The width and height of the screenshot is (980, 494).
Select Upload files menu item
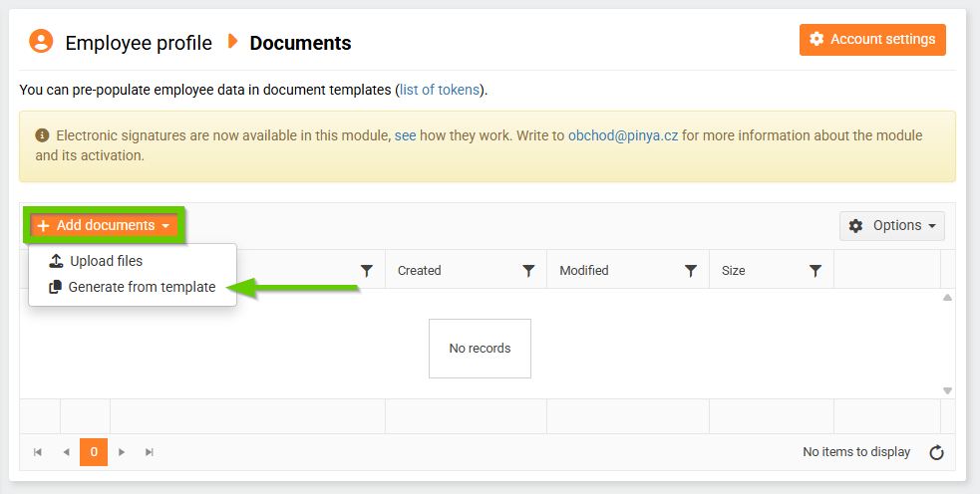(105, 261)
